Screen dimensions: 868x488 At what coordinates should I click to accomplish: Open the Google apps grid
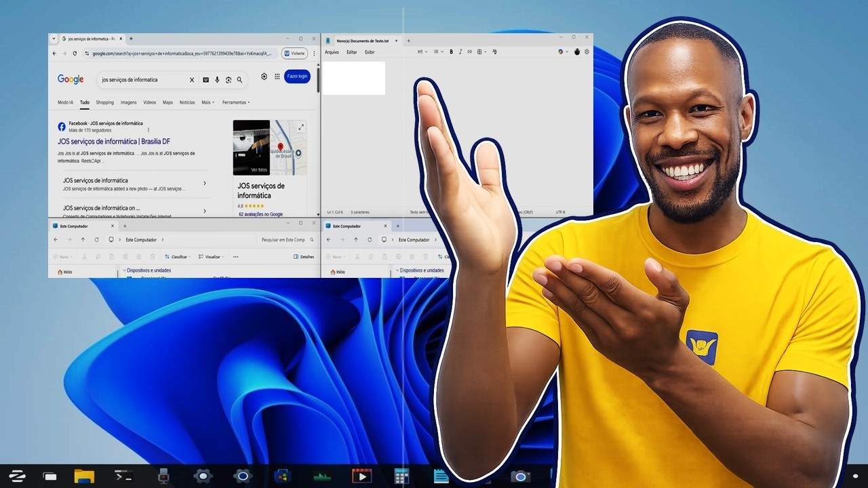point(277,77)
